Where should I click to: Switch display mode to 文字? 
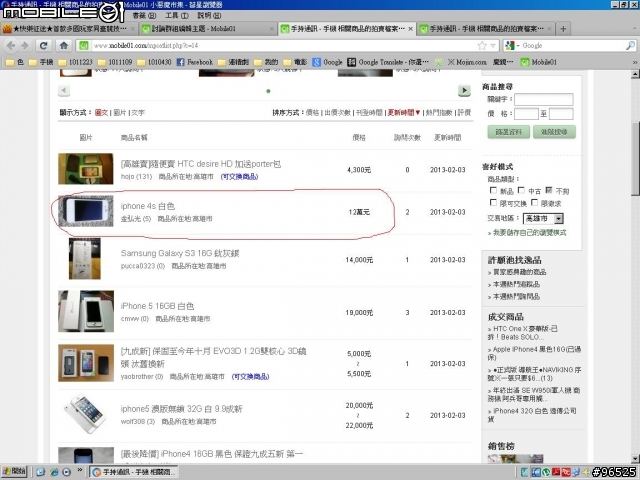(x=138, y=112)
